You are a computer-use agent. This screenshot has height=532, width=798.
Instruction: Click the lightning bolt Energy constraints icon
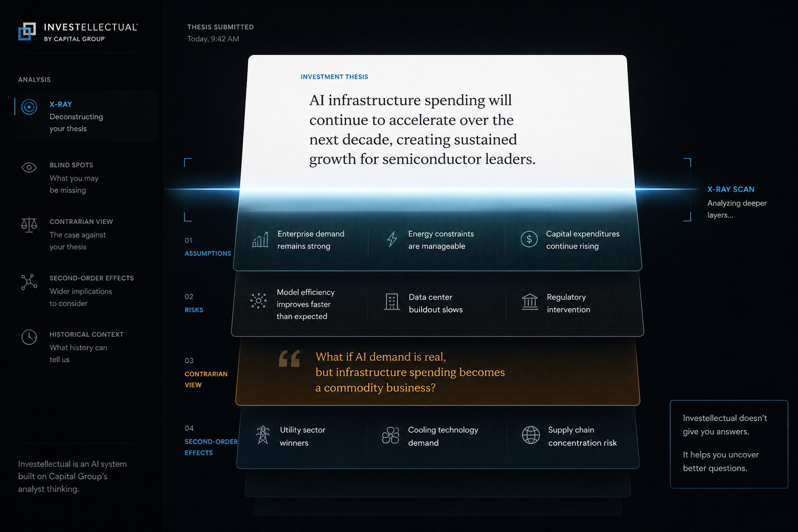pos(392,239)
